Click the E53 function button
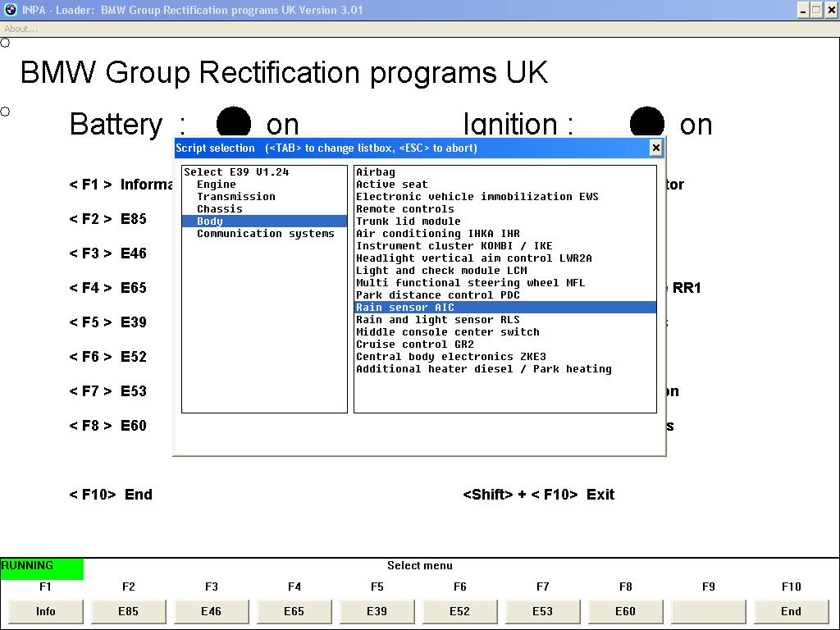The image size is (840, 630). coord(543,611)
